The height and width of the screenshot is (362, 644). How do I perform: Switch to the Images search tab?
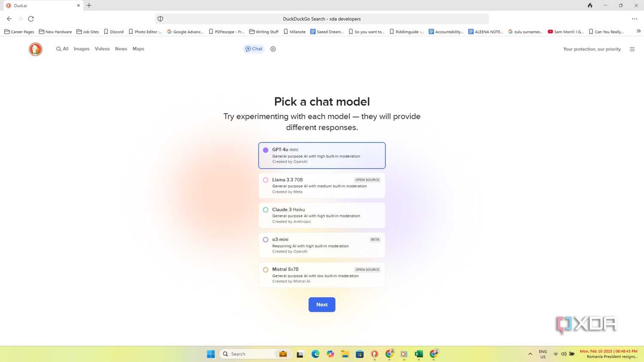coord(82,49)
